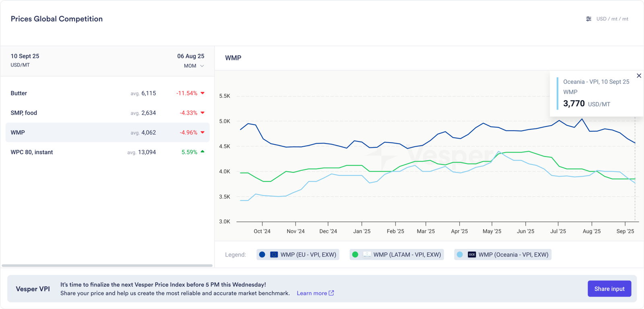Select the WPC 80, instant row
This screenshot has width=644, height=309.
[107, 152]
